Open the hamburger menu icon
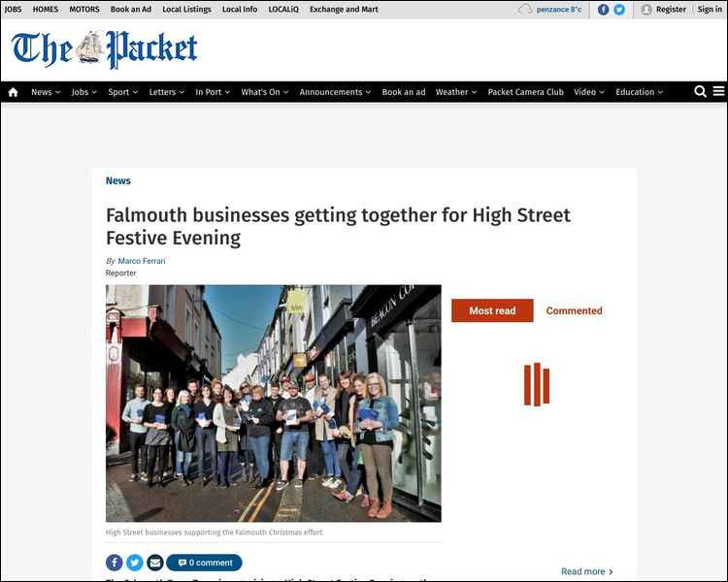 click(x=718, y=91)
